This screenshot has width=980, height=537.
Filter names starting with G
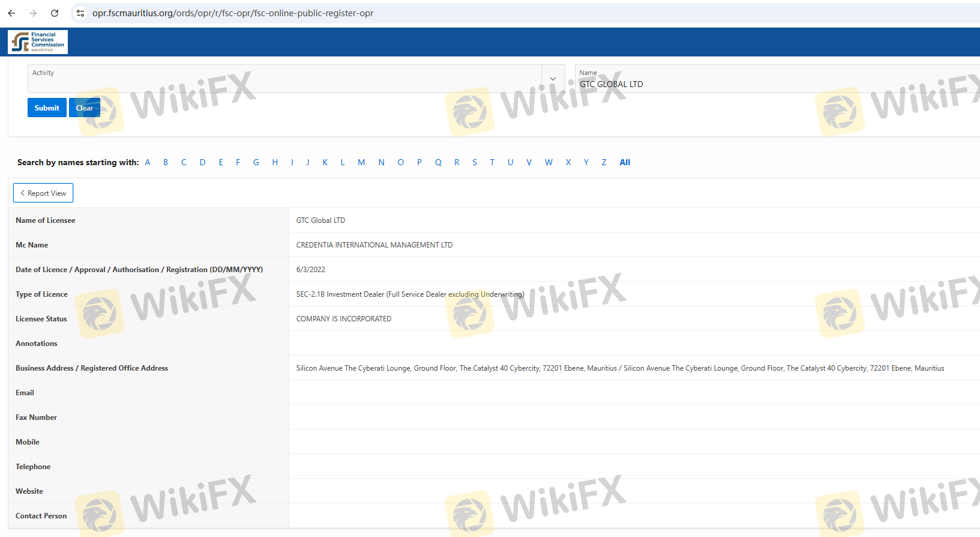[256, 162]
